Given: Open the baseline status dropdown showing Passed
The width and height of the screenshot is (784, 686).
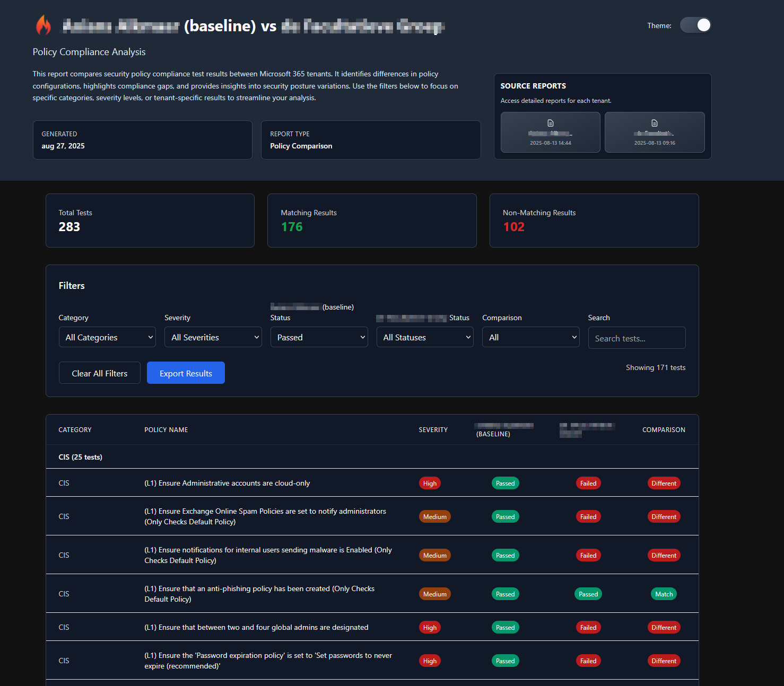Looking at the screenshot, I should (x=319, y=337).
